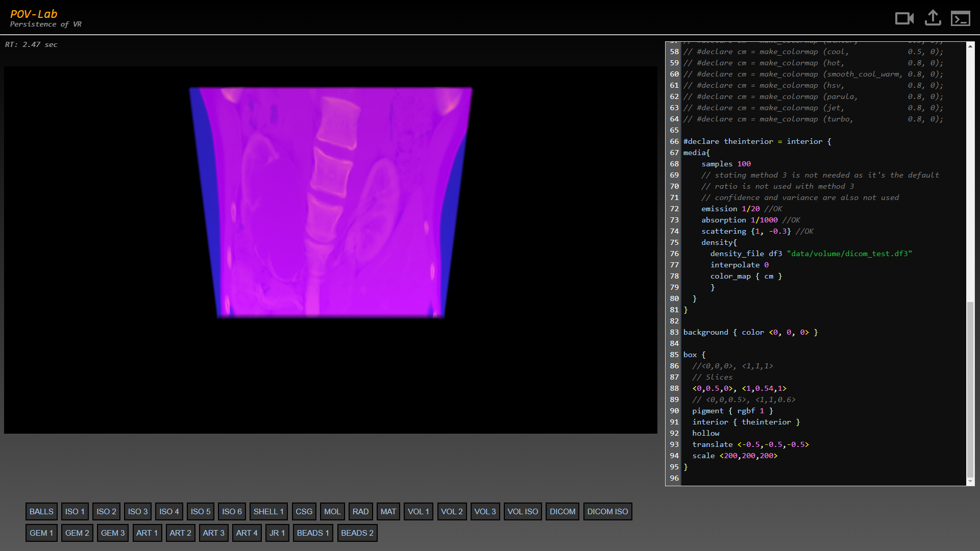Select the ISO 3 preset
This screenshot has height=551, width=980.
click(137, 511)
